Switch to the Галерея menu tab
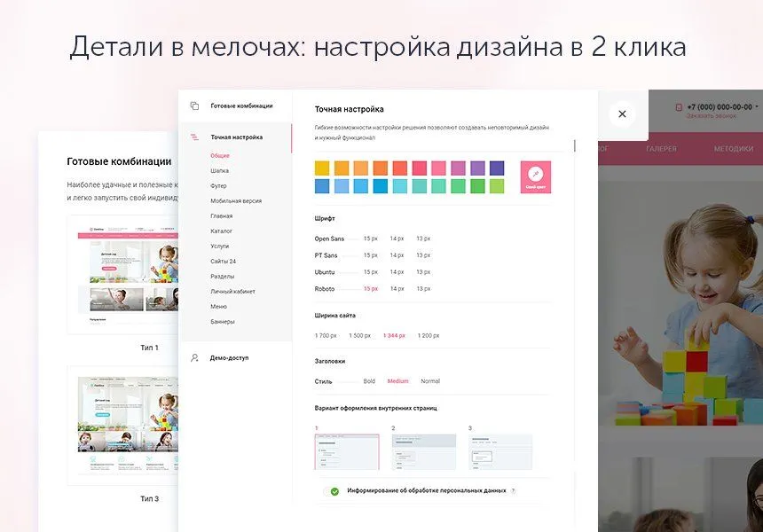763x532 pixels. (x=661, y=149)
